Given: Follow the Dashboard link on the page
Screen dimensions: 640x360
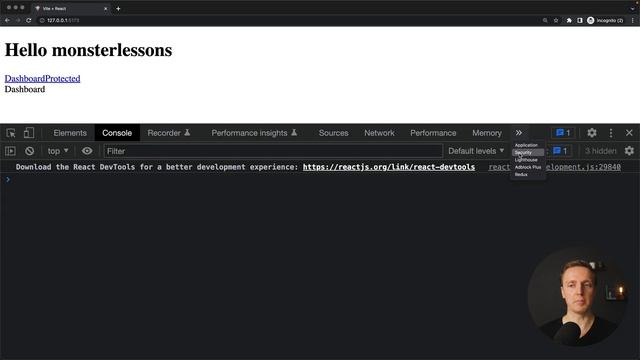Looking at the screenshot, I should click(24, 78).
